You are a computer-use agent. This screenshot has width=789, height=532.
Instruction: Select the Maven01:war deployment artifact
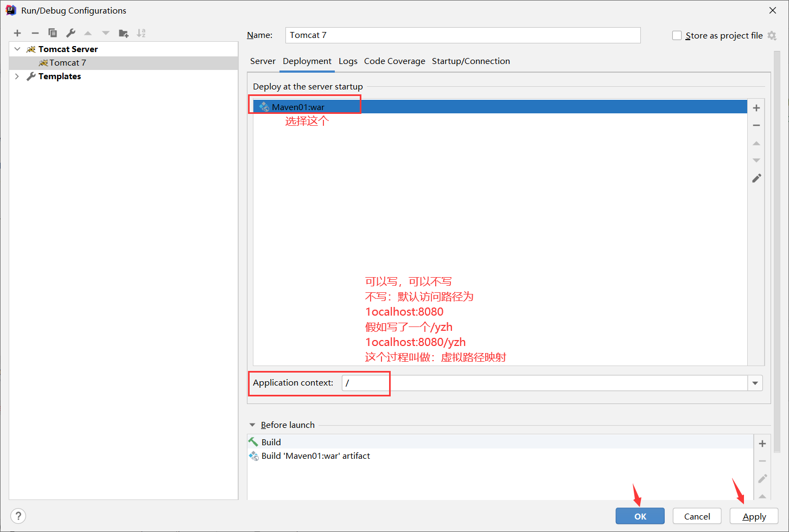pyautogui.click(x=500, y=107)
